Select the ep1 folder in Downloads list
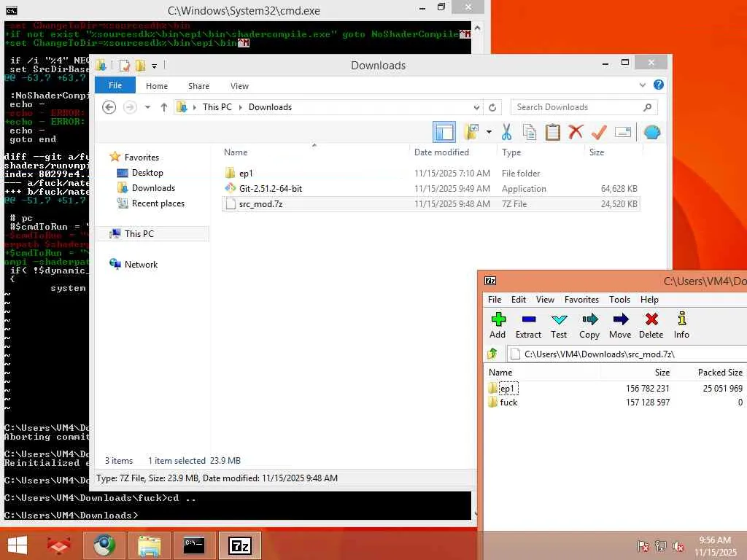Image resolution: width=747 pixels, height=560 pixels. coord(430,174)
